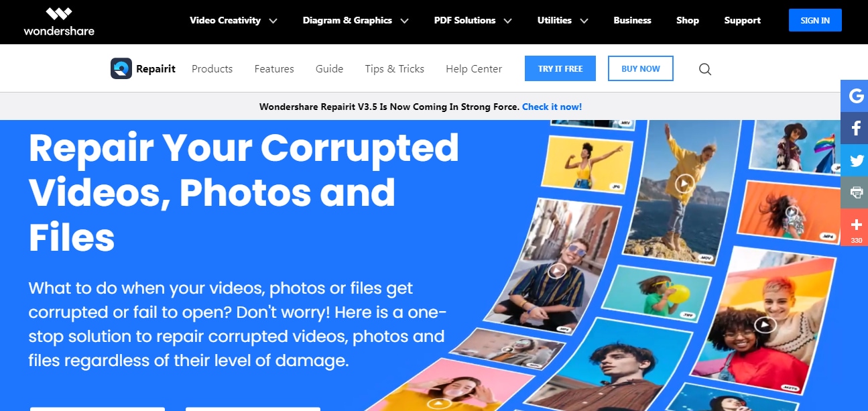This screenshot has height=411, width=868.
Task: Open the search magnifier icon
Action: pos(705,69)
